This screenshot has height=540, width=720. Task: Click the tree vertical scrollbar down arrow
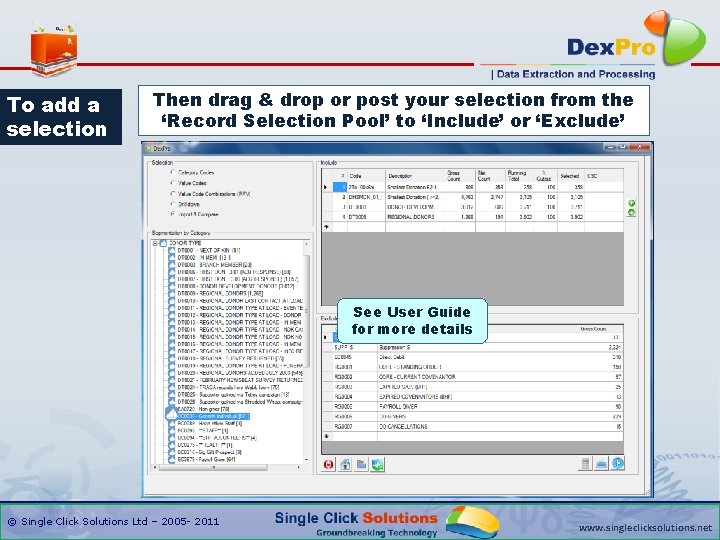coord(306,460)
